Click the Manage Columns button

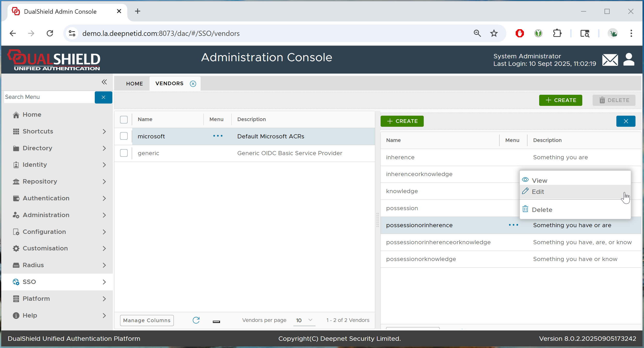[x=147, y=320]
